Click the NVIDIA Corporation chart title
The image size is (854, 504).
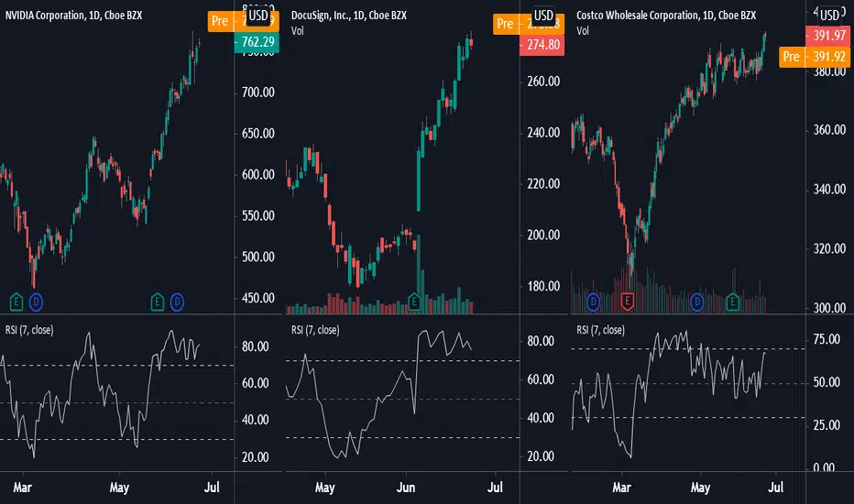pos(73,16)
